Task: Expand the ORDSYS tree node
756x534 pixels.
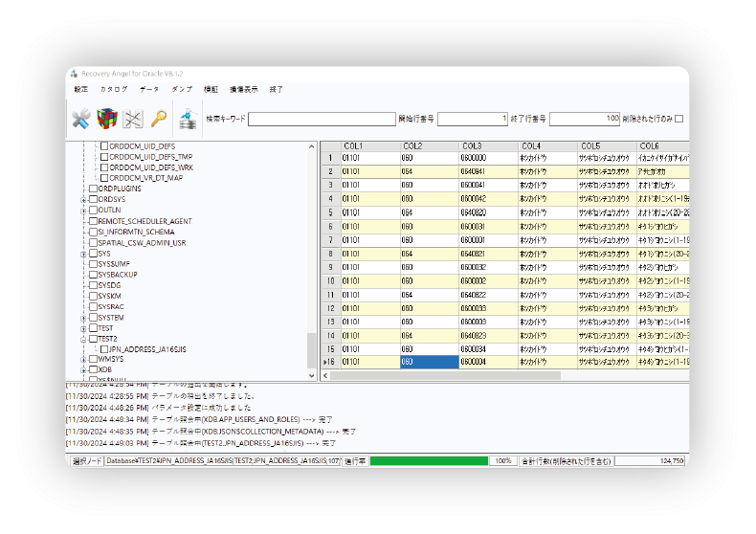Action: click(x=83, y=200)
